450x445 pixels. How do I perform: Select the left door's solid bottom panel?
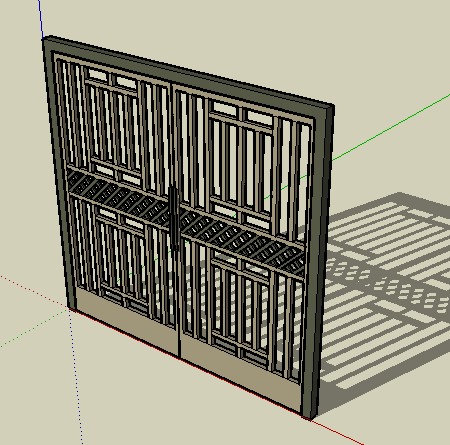pos(127,321)
